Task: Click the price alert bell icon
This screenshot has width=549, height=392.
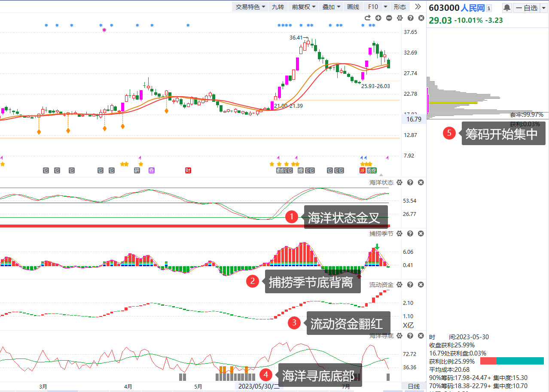Action: point(507,8)
